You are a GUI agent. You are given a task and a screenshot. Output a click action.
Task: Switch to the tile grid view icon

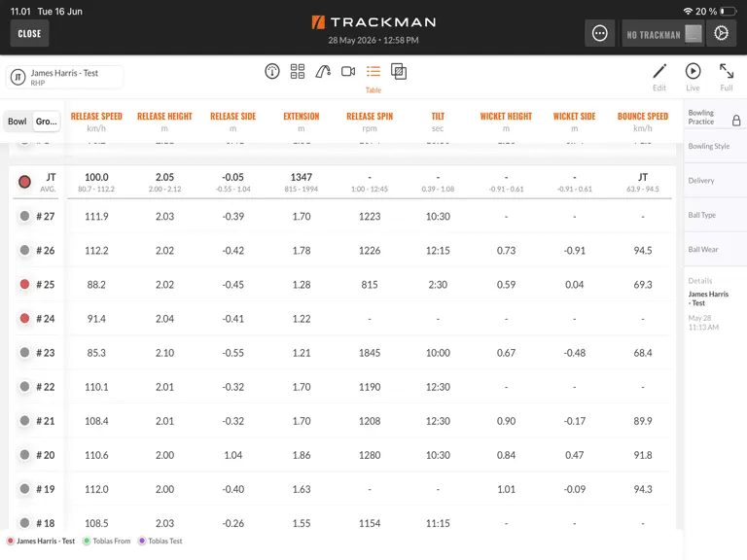[x=298, y=71]
